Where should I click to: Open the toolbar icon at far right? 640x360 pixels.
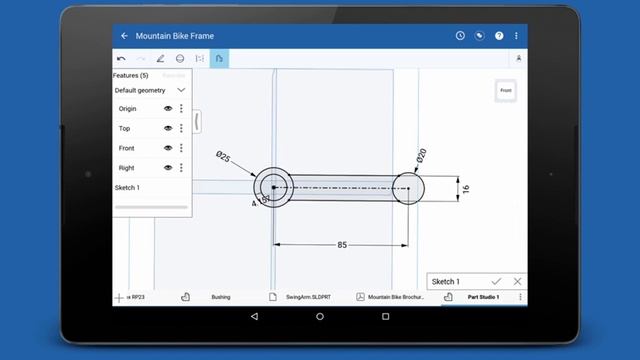point(518,59)
